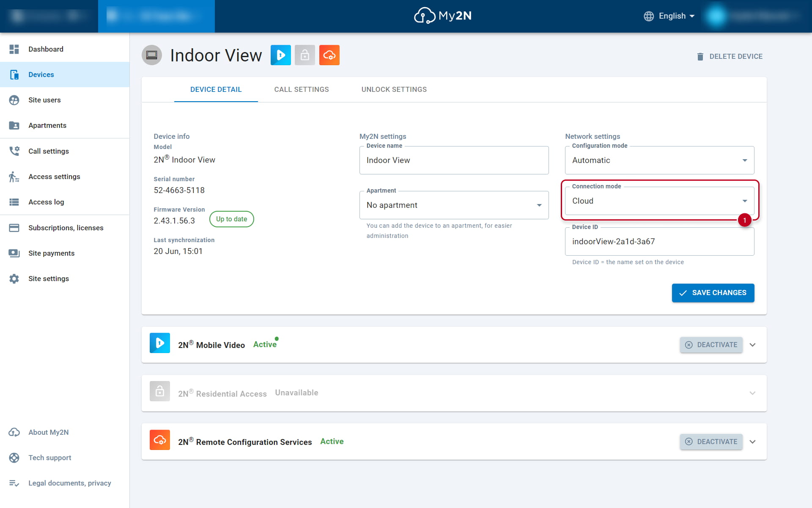Click Site users icon in sidebar

[14, 100]
